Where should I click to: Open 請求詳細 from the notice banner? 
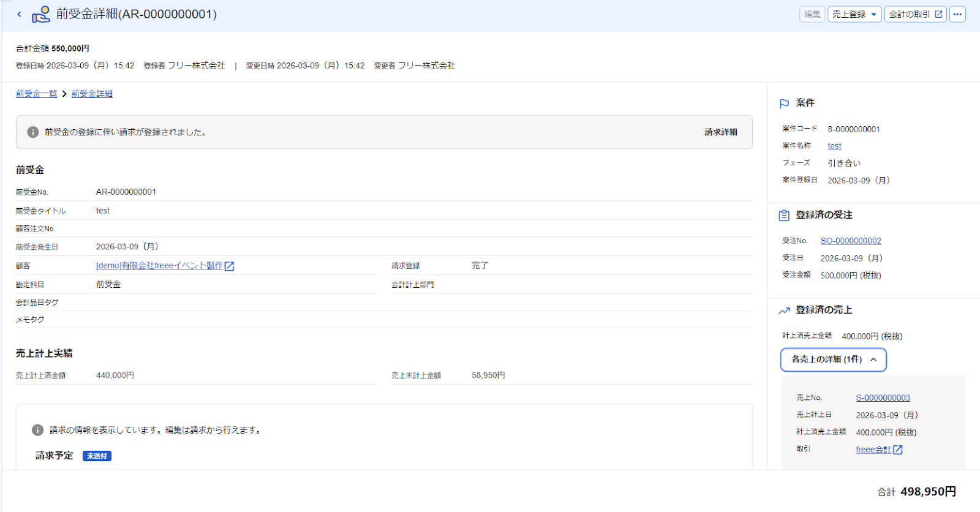click(x=721, y=132)
